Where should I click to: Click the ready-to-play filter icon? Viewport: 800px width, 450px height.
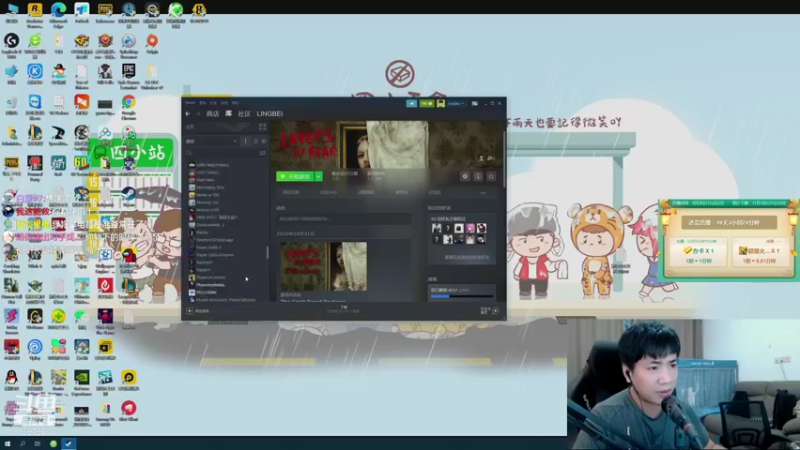tap(264, 141)
